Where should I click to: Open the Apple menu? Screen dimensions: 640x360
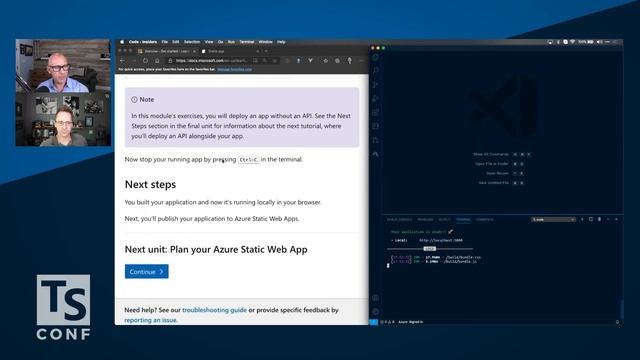(122, 42)
